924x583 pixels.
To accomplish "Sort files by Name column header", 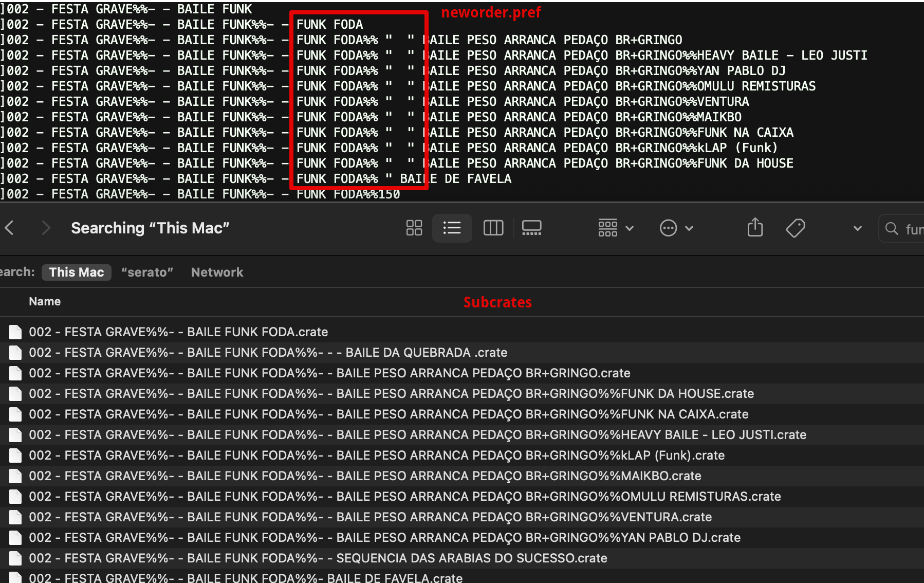I will click(45, 301).
